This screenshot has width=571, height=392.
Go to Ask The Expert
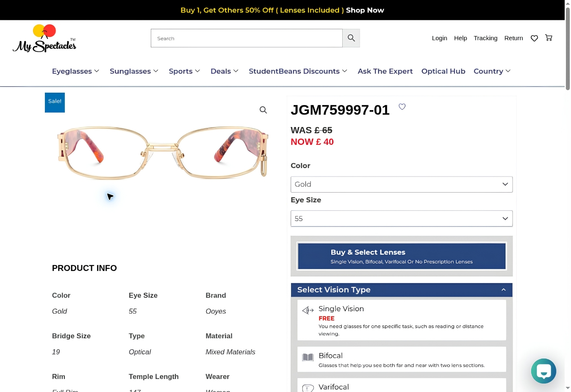click(385, 71)
